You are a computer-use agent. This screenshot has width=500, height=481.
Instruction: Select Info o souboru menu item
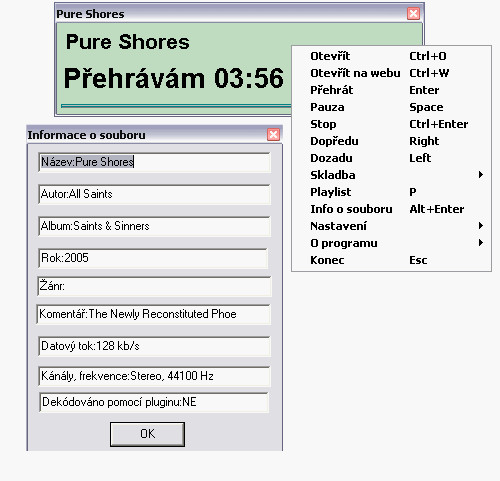point(391,209)
